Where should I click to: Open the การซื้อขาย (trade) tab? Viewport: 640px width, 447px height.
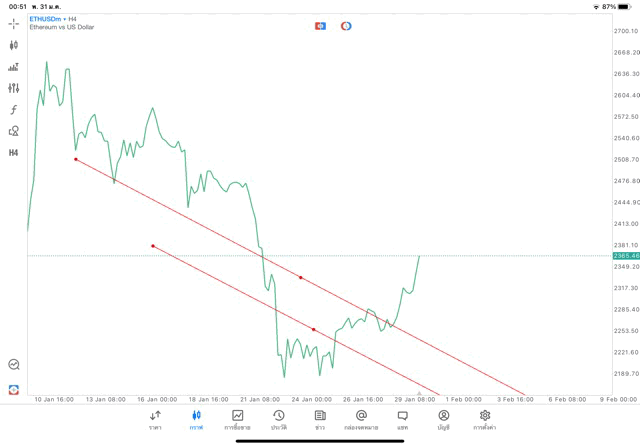point(238,419)
